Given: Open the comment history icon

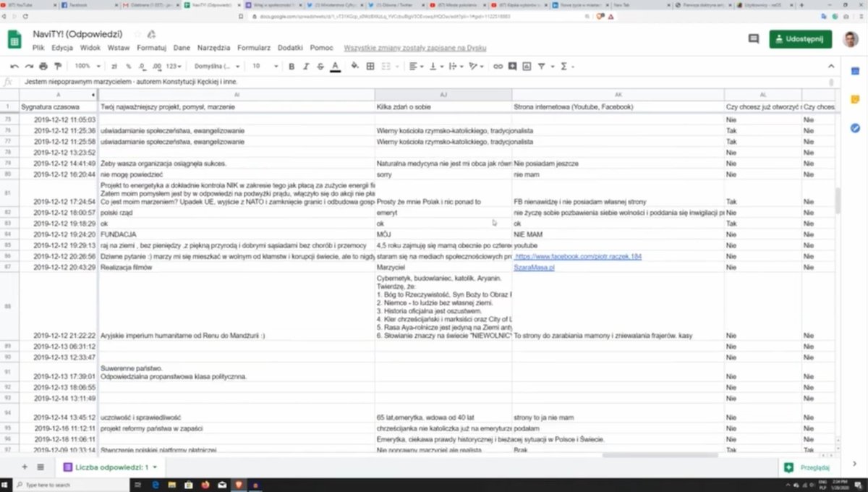Looking at the screenshot, I should pos(754,39).
